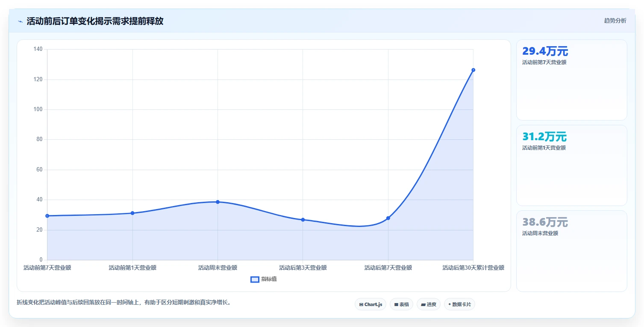Click the x-axis label 活动周末营业额
This screenshot has height=327, width=644.
[x=218, y=268]
